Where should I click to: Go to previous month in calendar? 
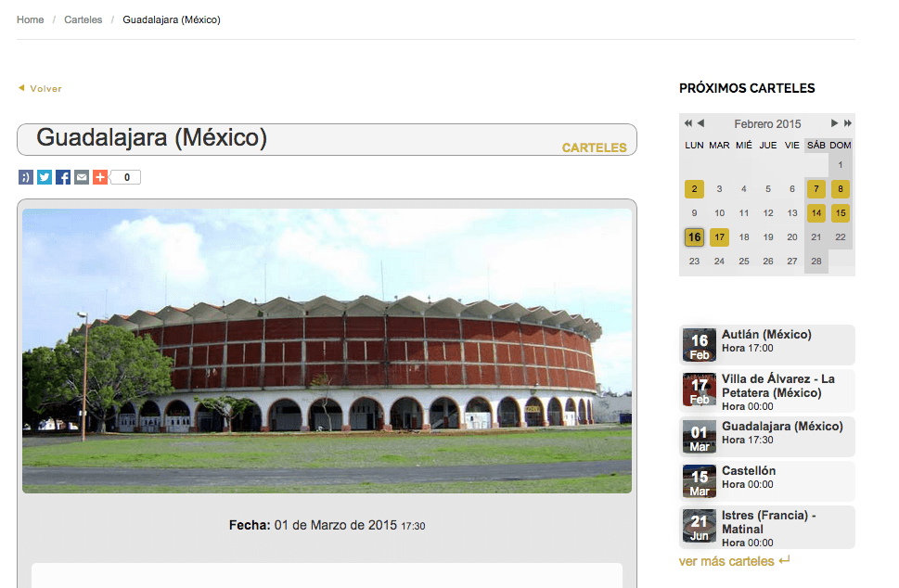pyautogui.click(x=700, y=123)
